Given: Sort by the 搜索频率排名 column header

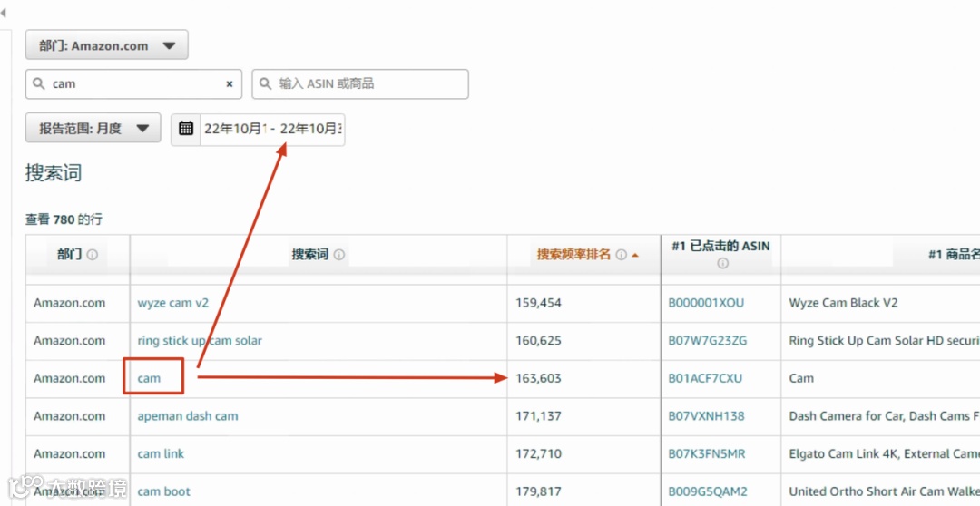Looking at the screenshot, I should pyautogui.click(x=573, y=255).
